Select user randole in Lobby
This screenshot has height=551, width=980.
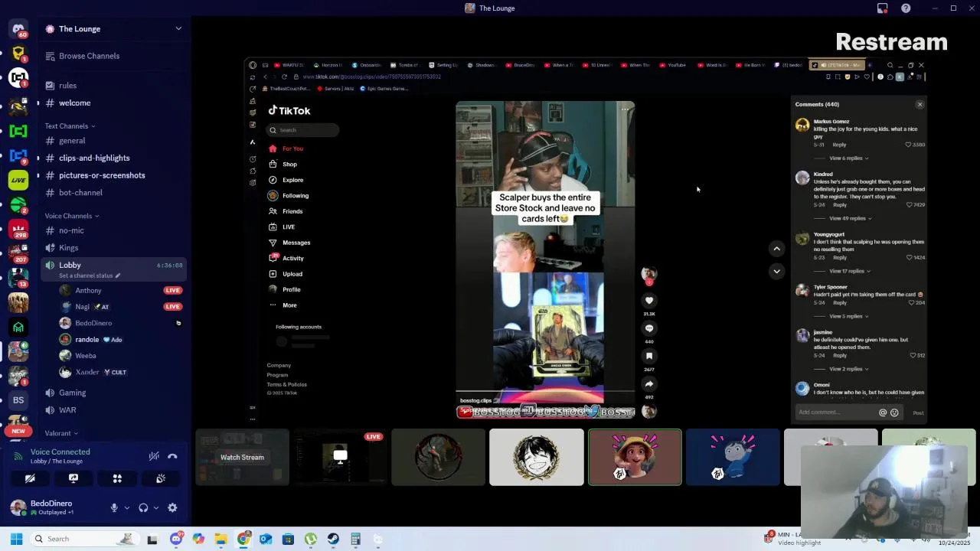87,340
